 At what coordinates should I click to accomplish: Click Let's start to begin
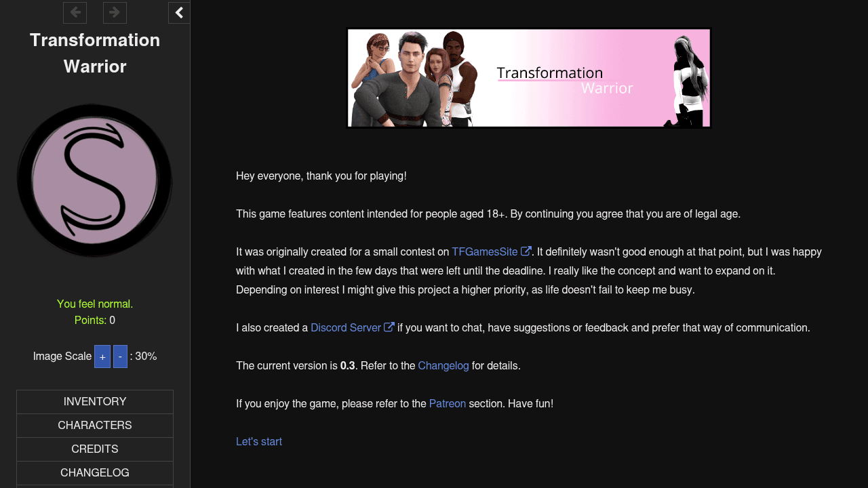click(259, 442)
